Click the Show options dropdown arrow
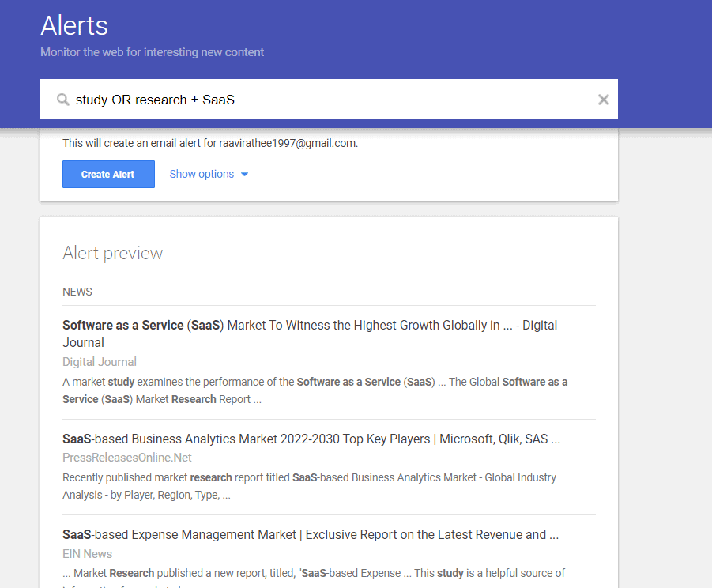This screenshot has width=712, height=588. [x=244, y=175]
